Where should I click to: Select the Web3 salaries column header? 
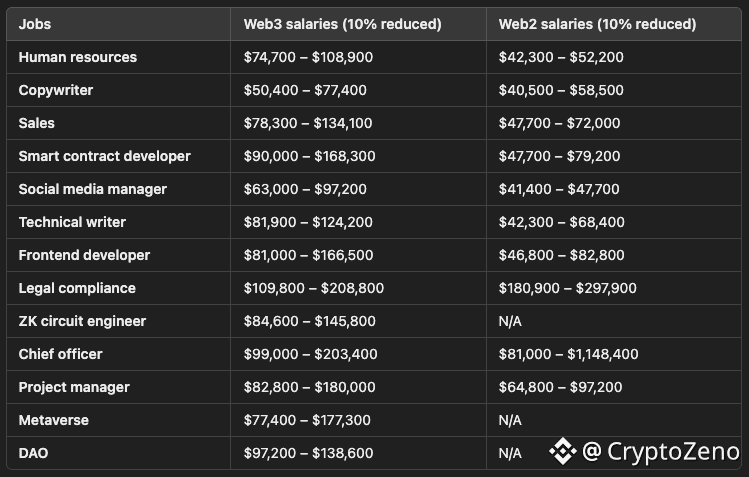[342, 24]
